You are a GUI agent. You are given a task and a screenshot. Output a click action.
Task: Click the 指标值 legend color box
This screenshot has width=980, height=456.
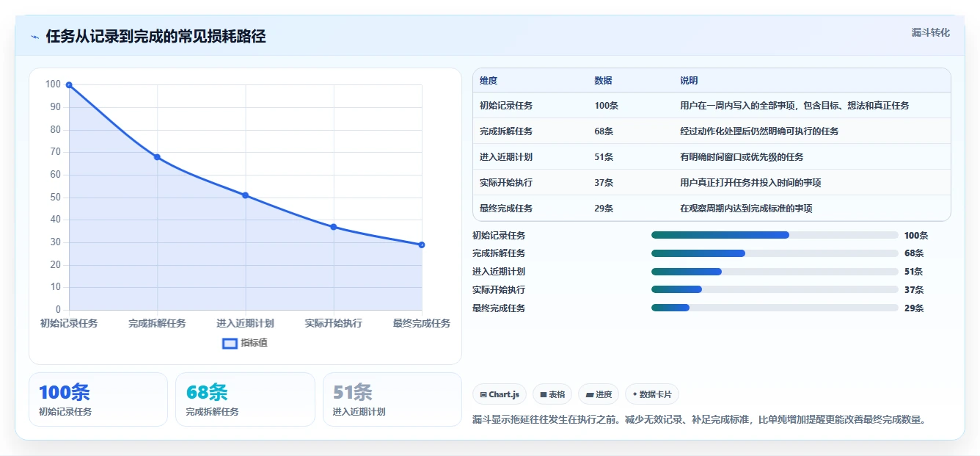click(x=230, y=343)
